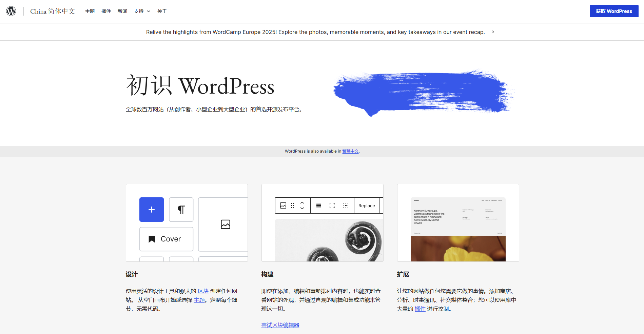Open the 尝试区块编辑器 link
This screenshot has height=334, width=644.
(x=280, y=325)
